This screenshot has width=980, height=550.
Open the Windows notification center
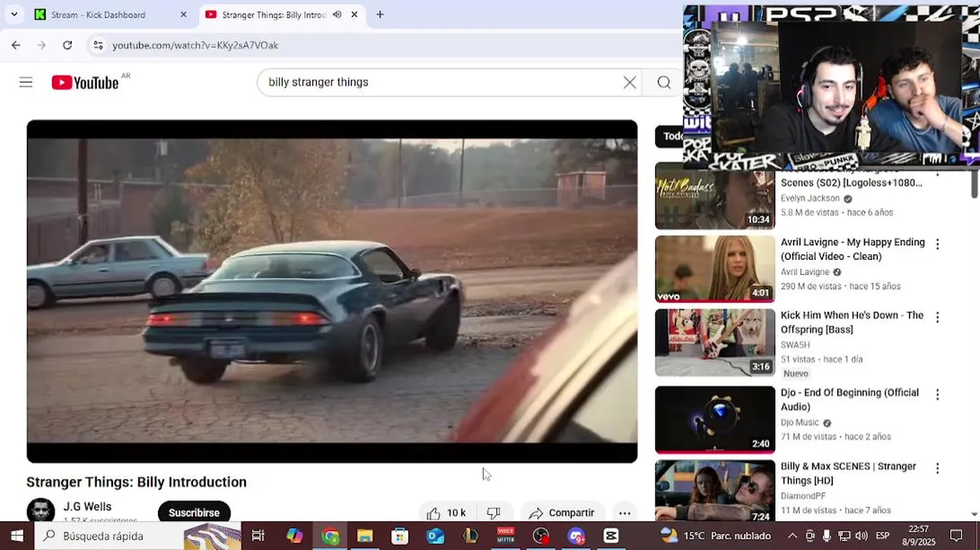click(956, 535)
